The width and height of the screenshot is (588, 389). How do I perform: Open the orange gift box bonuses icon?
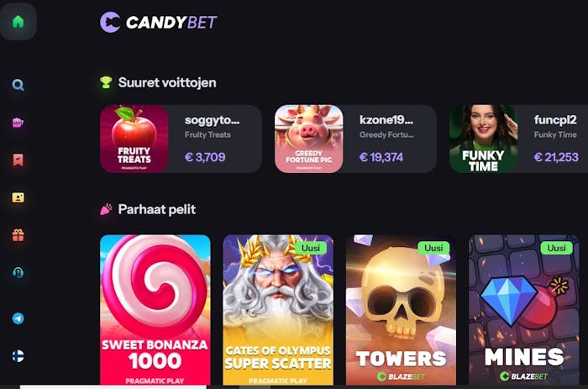point(18,235)
